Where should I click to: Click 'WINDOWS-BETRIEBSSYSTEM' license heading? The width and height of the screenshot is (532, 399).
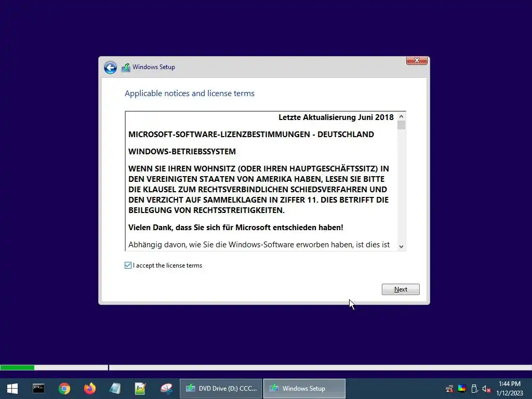tap(182, 151)
